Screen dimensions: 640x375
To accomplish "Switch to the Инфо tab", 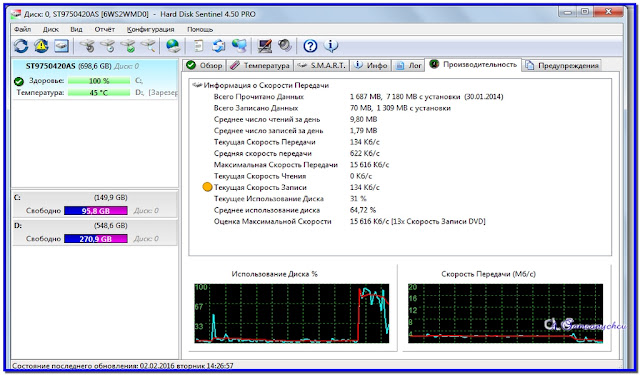I will (x=371, y=65).
